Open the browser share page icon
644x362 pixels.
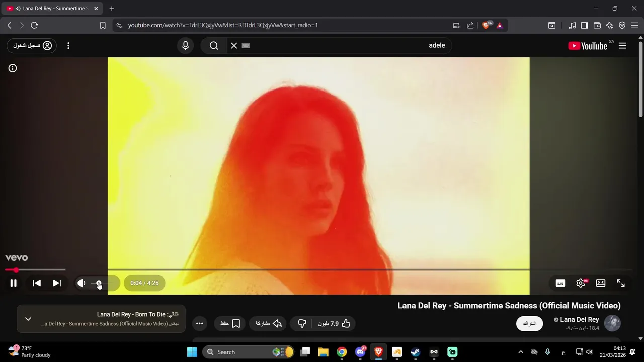coord(470,25)
